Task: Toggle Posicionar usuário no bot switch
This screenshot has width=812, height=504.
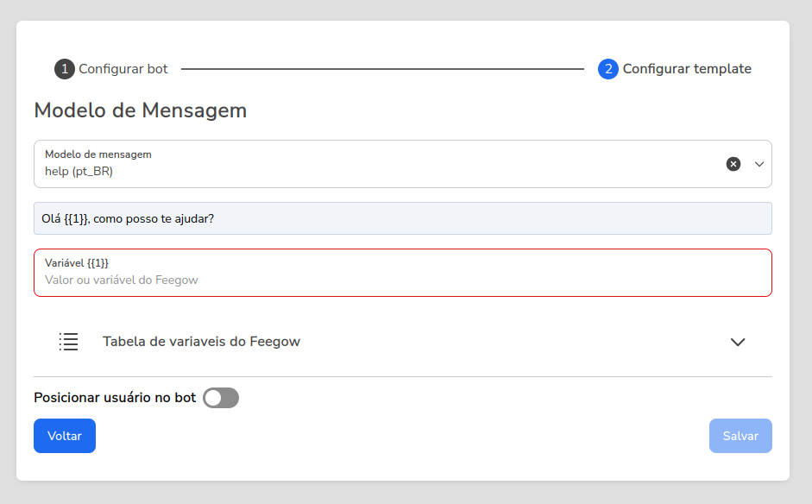Action: pyautogui.click(x=221, y=398)
